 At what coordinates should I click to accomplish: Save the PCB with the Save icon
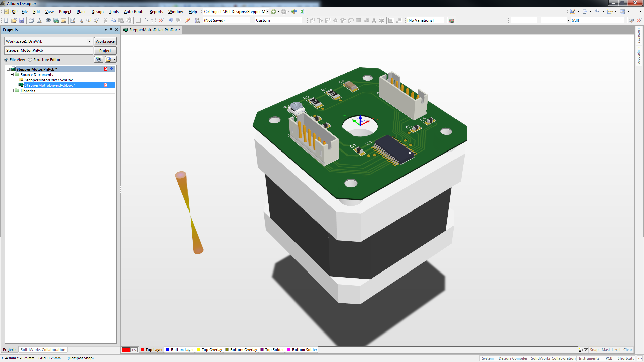point(22,20)
